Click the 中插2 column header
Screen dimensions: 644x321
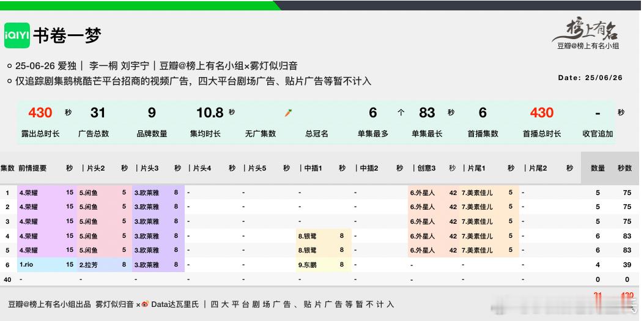[x=369, y=168]
